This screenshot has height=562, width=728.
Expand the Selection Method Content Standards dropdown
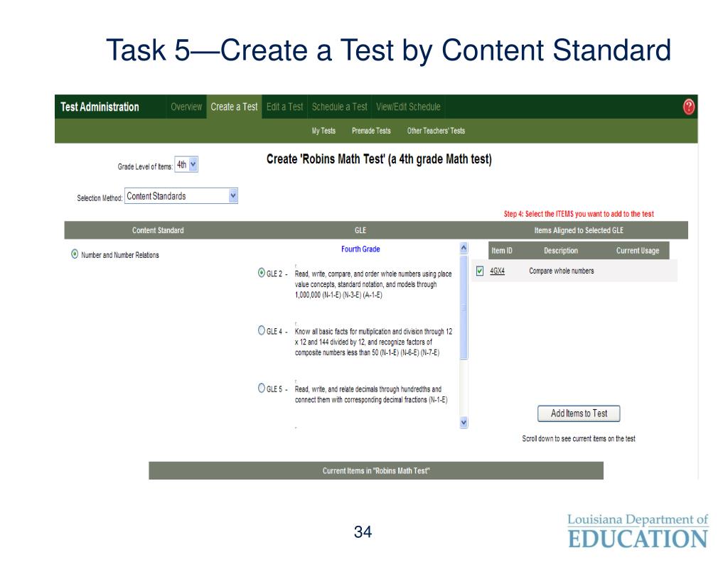pos(181,196)
